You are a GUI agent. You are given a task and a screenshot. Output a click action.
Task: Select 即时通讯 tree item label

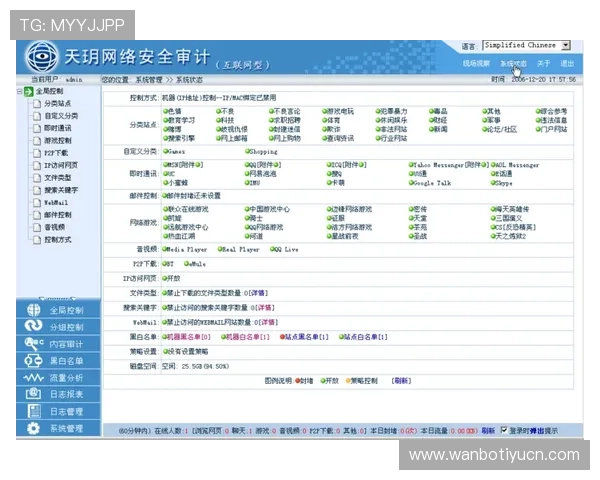click(58, 128)
